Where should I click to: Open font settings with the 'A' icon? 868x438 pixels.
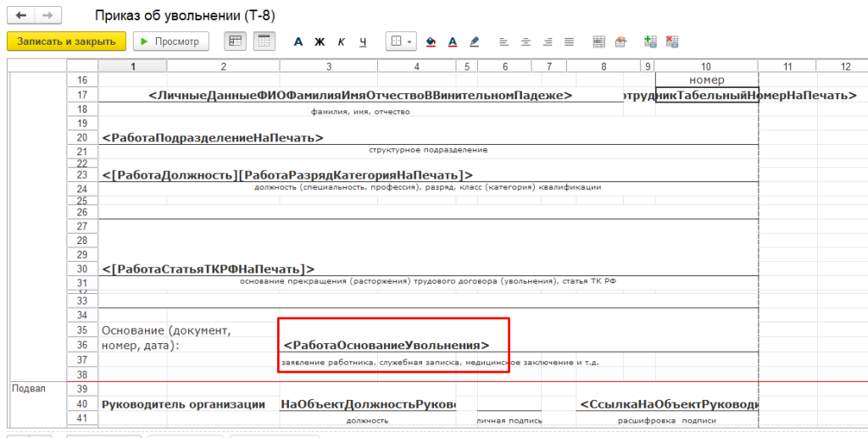[x=298, y=42]
